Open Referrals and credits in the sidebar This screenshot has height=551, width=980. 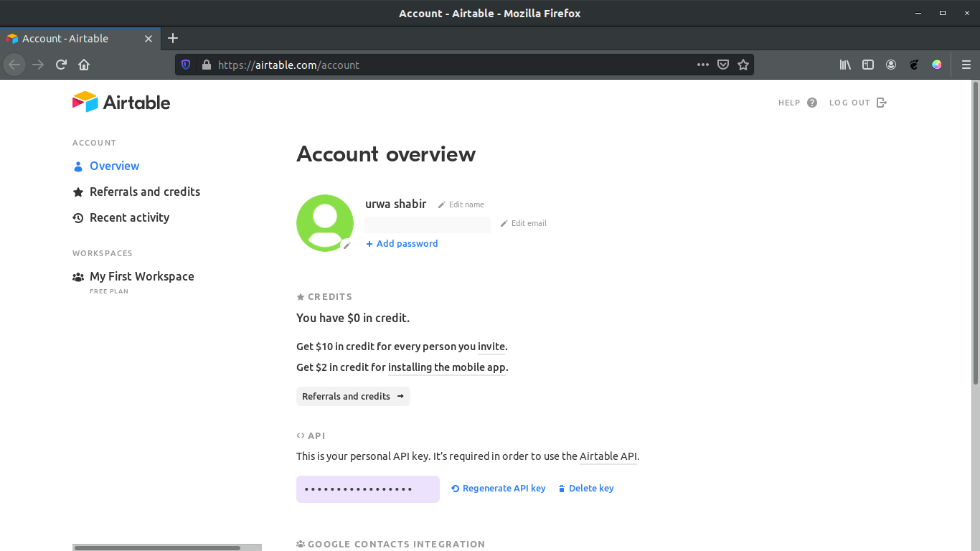click(x=145, y=192)
